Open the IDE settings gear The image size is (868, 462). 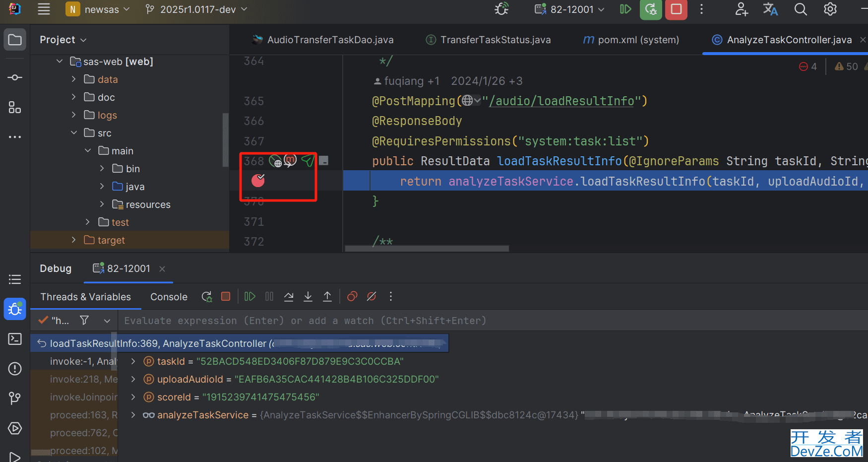coord(830,9)
